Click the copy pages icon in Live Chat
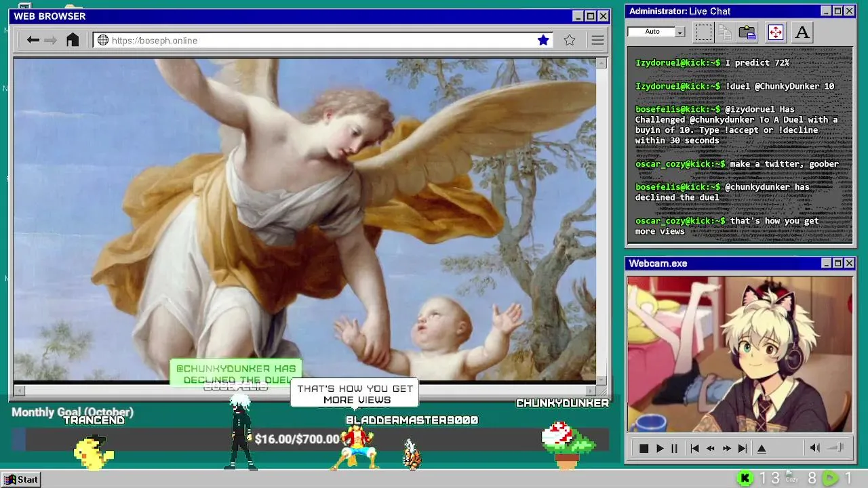 pos(725,32)
